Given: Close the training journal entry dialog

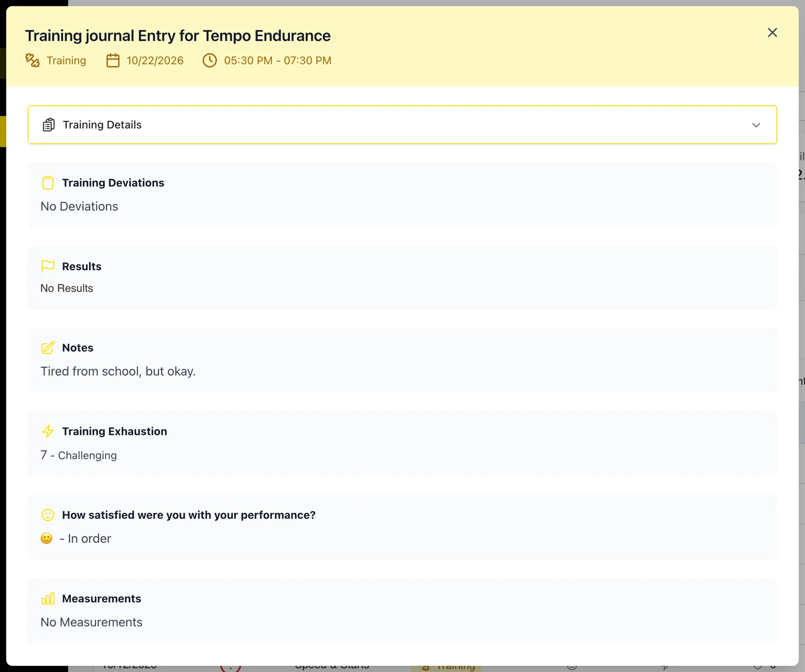Looking at the screenshot, I should pos(772,33).
